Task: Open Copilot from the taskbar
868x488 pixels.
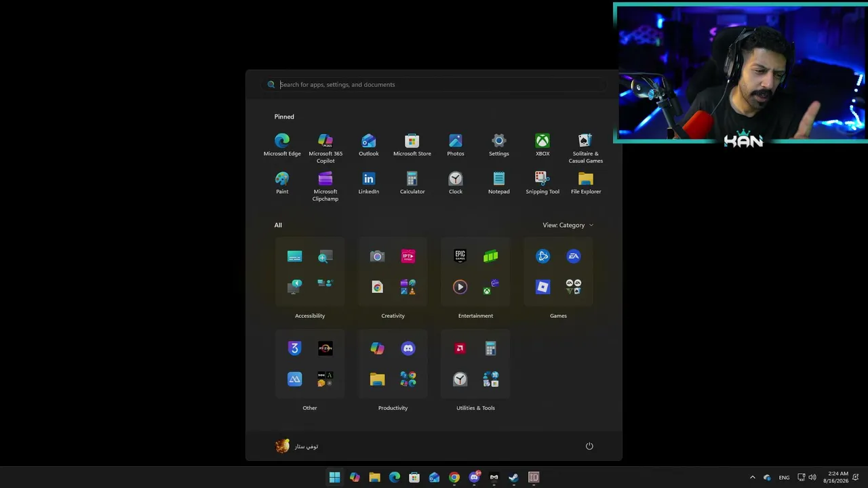Action: [355, 477]
